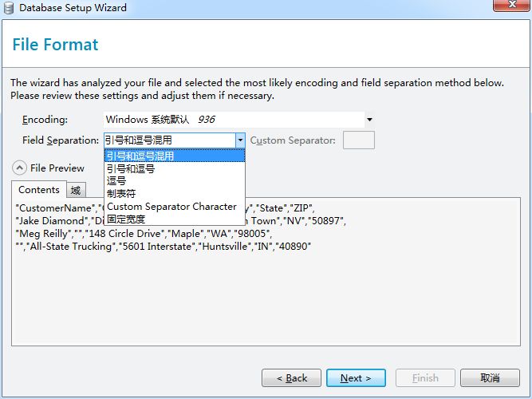Cancel the wizard with 取消
The width and height of the screenshot is (532, 399).
tap(490, 377)
